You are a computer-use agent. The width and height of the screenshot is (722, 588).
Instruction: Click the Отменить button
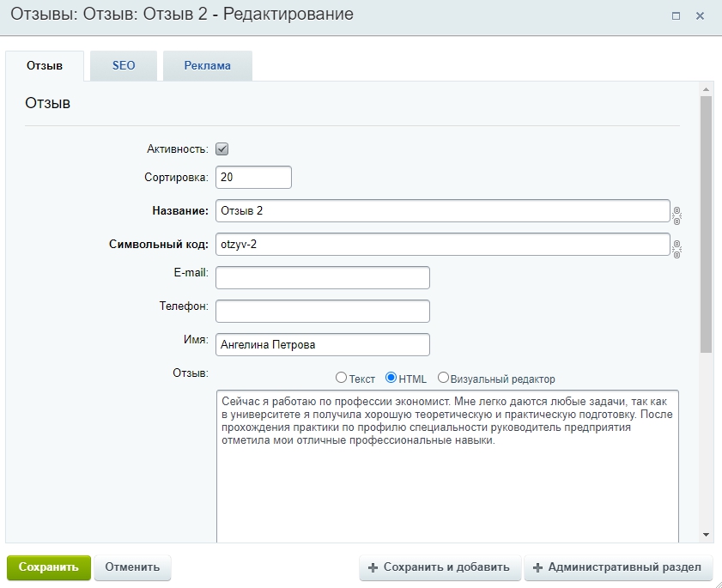coord(132,567)
